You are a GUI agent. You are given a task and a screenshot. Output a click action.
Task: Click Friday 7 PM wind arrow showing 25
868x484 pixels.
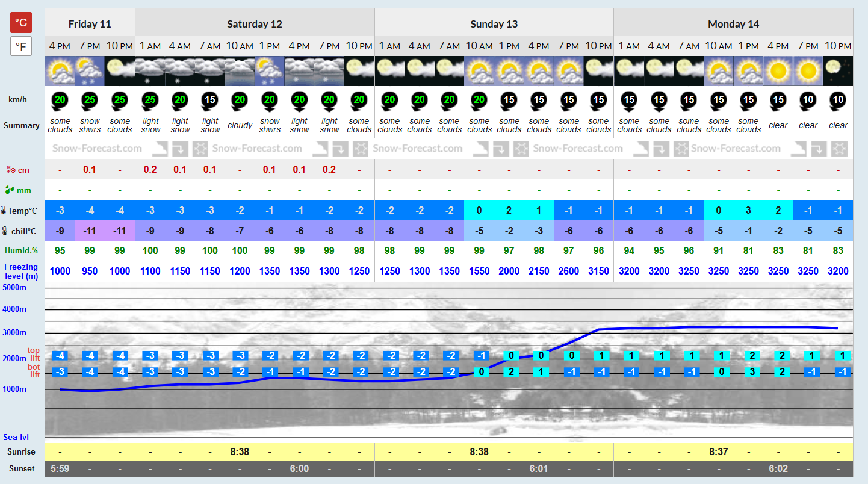pos(90,101)
